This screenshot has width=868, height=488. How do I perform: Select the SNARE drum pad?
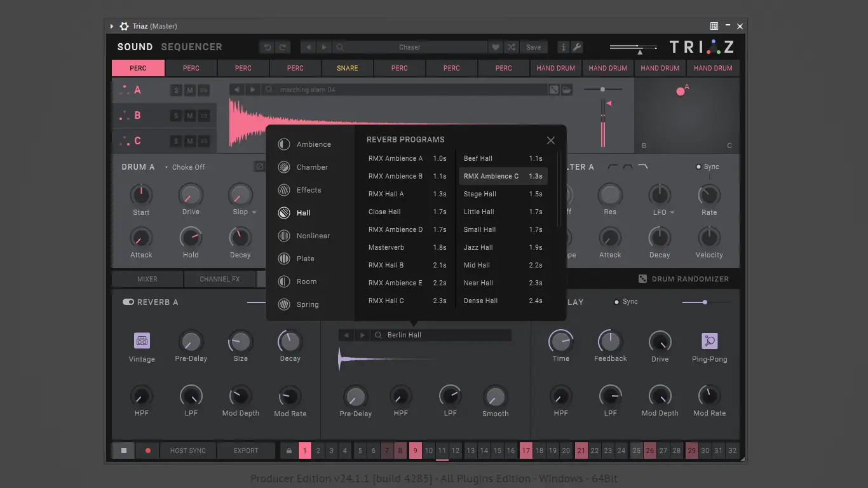click(x=347, y=68)
